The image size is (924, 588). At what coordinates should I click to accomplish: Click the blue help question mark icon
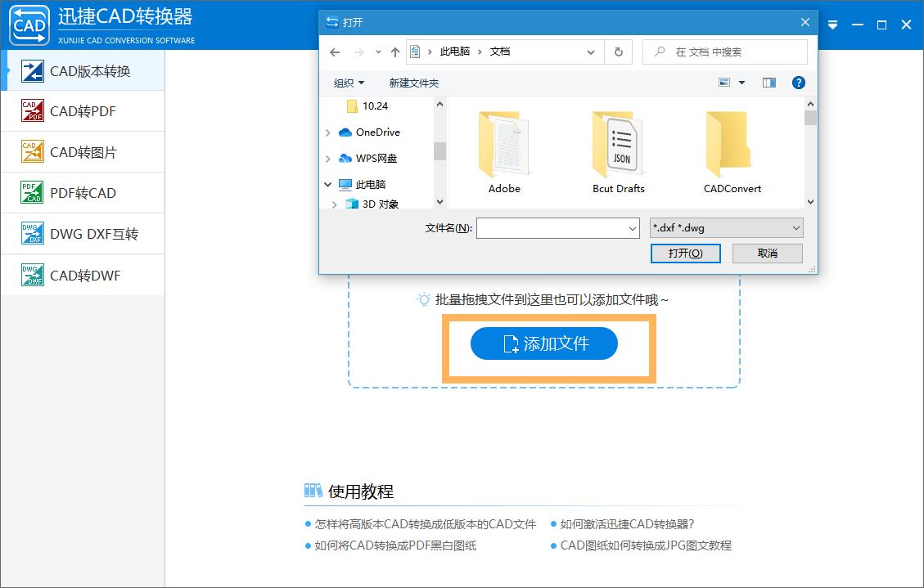tap(798, 82)
